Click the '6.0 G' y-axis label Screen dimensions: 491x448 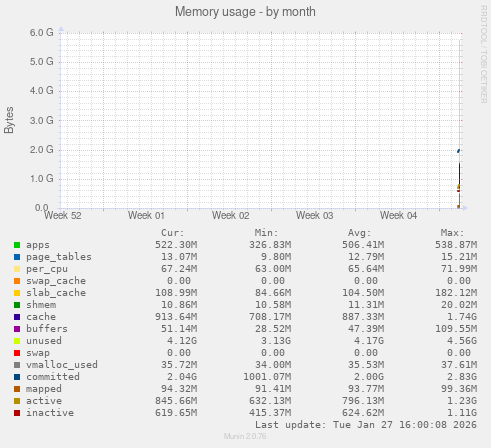tap(42, 33)
